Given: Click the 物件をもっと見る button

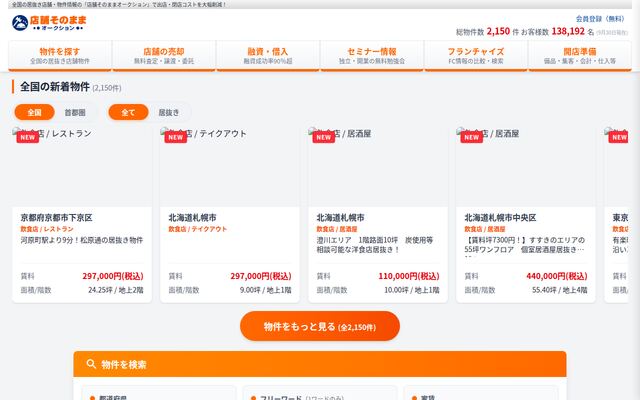Looking at the screenshot, I should click(x=320, y=326).
